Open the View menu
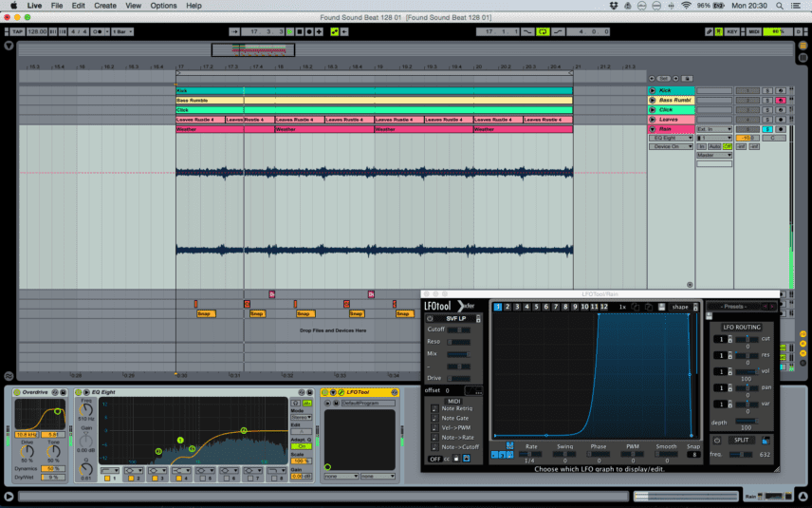Image resolution: width=812 pixels, height=508 pixels. [133, 6]
